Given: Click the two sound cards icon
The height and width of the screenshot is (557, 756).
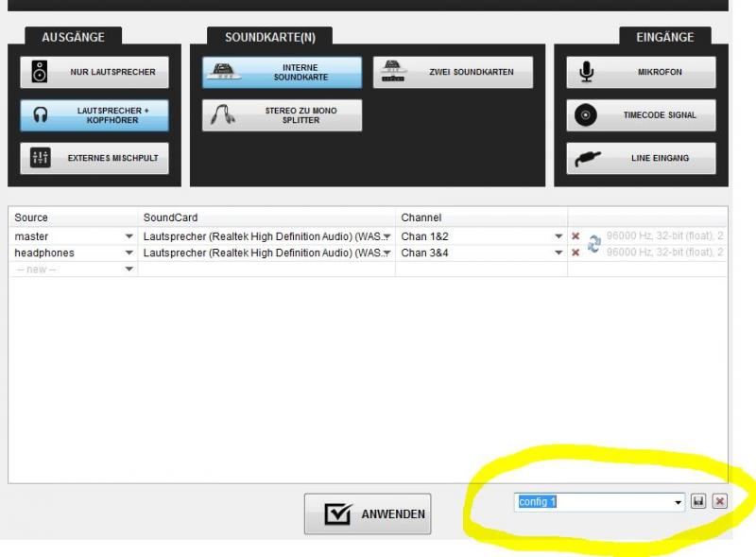Looking at the screenshot, I should coord(393,71).
